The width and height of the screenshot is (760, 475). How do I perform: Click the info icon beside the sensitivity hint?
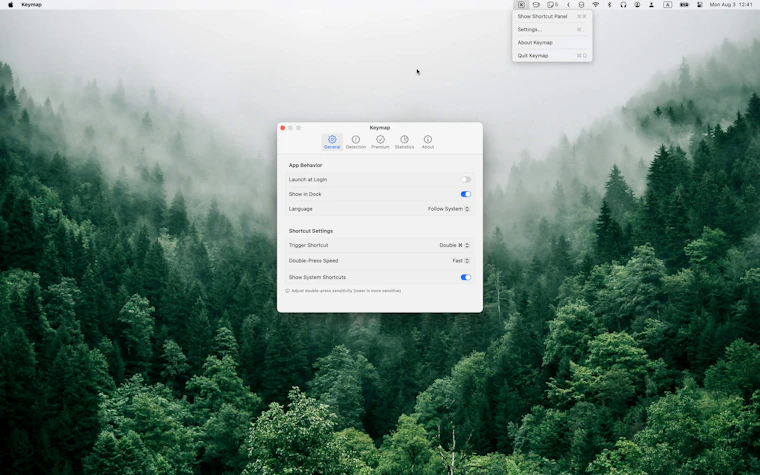[x=287, y=291]
